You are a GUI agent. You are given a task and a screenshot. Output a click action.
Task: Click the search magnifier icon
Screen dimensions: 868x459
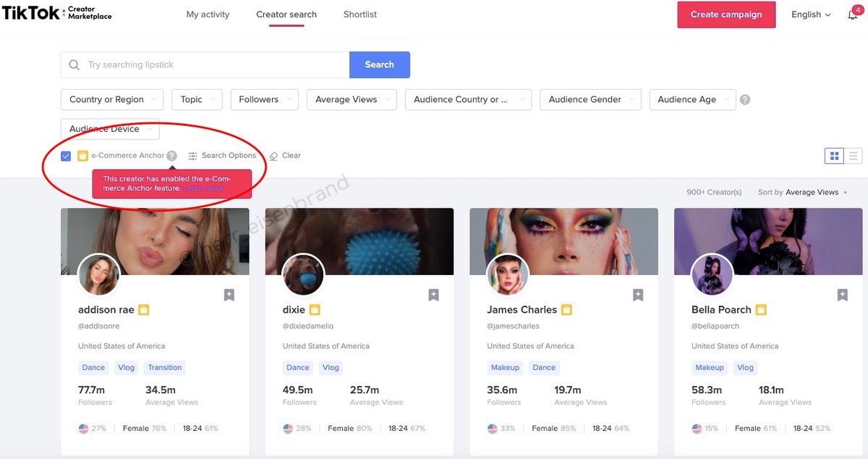click(x=74, y=64)
